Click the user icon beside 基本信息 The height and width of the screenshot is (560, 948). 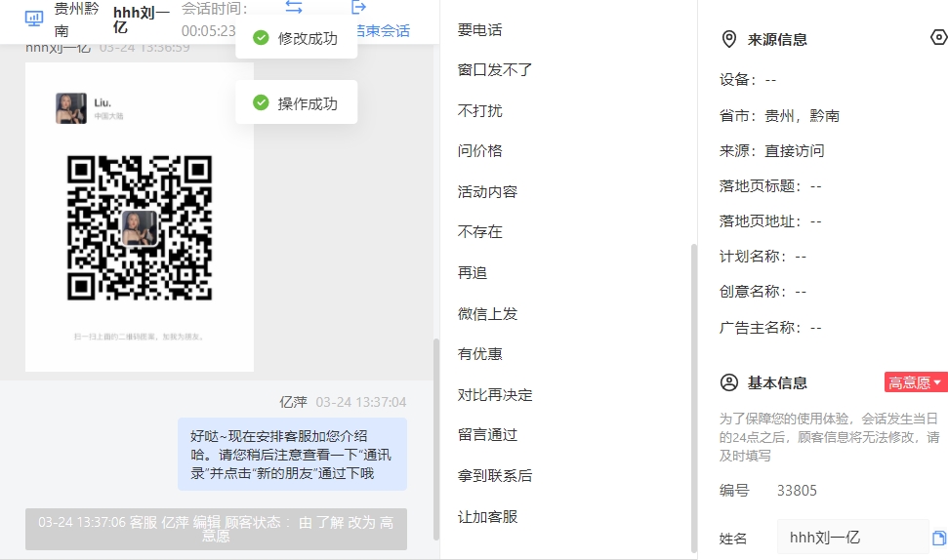[x=729, y=382]
